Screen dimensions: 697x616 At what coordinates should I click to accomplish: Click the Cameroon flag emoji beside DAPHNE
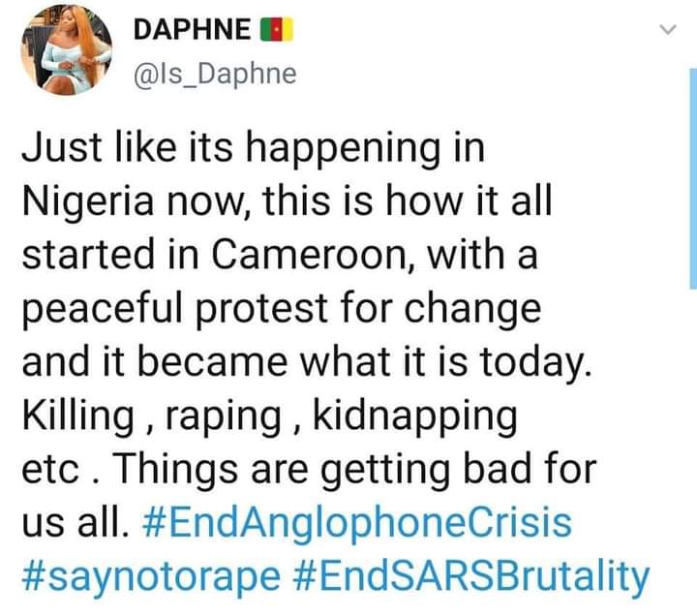[x=277, y=29]
